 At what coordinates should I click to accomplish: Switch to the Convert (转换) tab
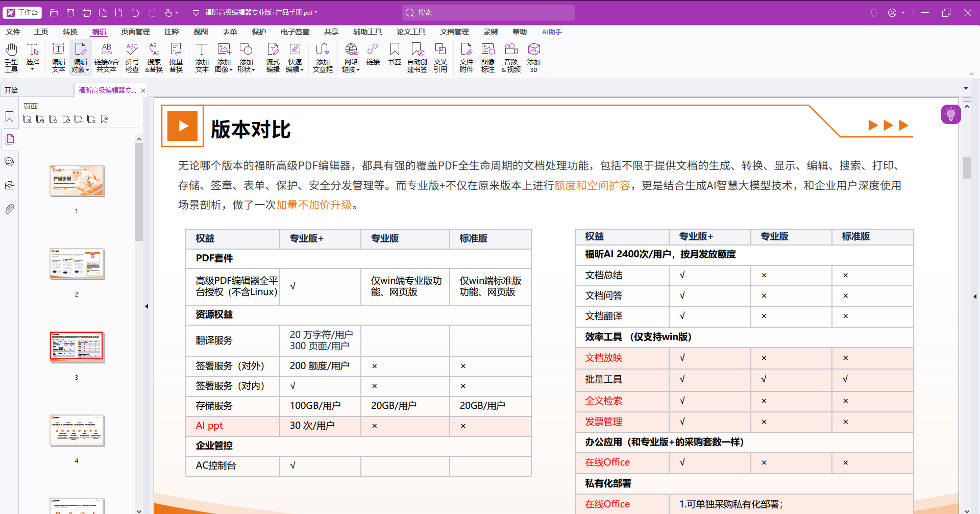coord(70,32)
